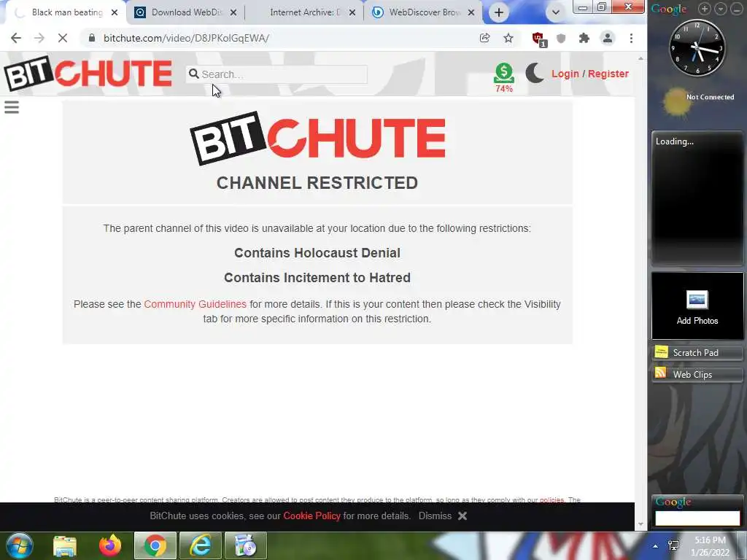This screenshot has width=747, height=560.
Task: Open the uBlock Origin extension icon
Action: pyautogui.click(x=539, y=39)
